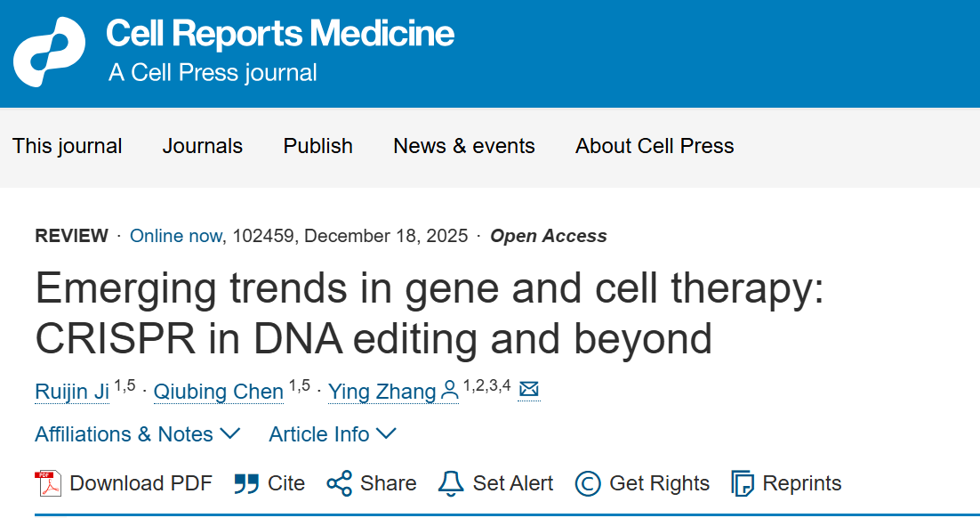Open the About Cell Press menu
Screen dimensions: 980x518
[655, 146]
